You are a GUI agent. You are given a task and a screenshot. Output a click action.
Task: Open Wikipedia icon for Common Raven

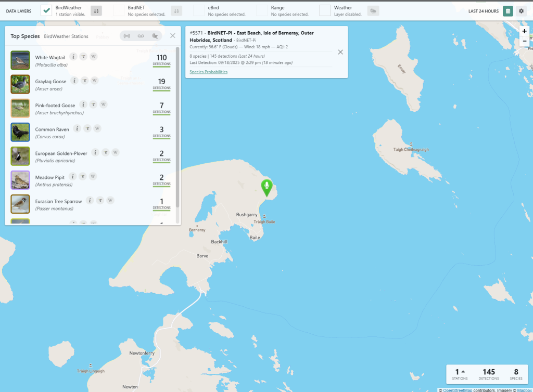pos(97,128)
